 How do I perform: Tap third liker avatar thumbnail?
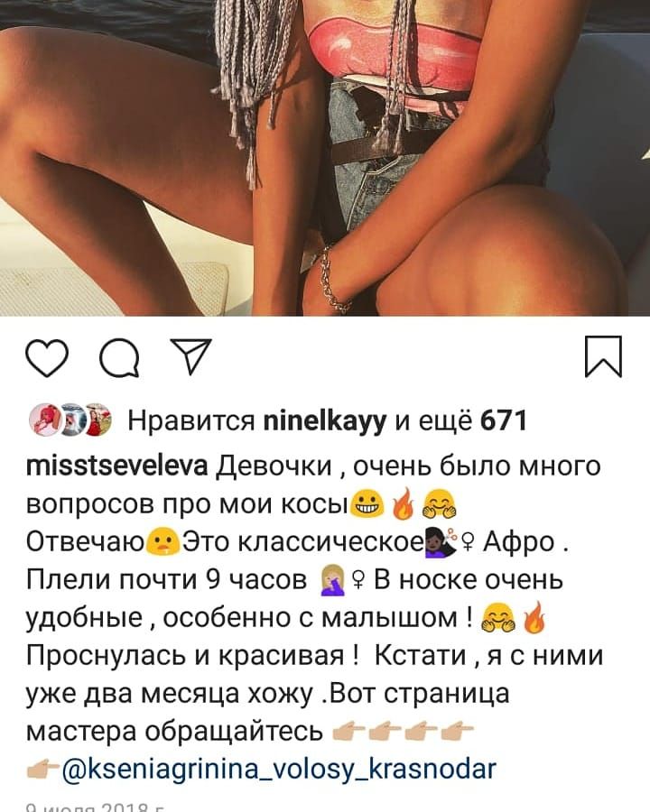pos(97,419)
